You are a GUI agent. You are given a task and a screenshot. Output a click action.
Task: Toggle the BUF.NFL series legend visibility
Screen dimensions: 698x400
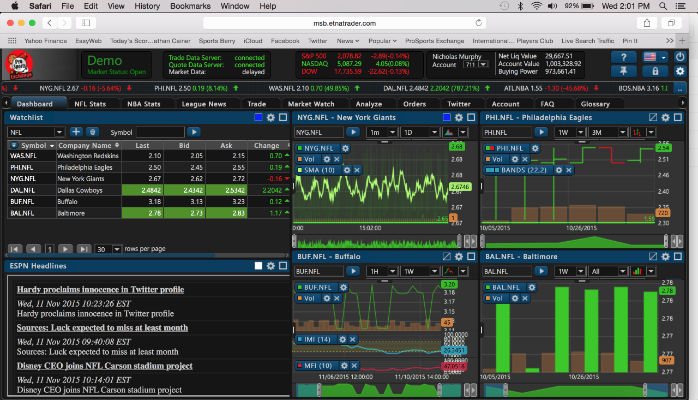[300, 287]
